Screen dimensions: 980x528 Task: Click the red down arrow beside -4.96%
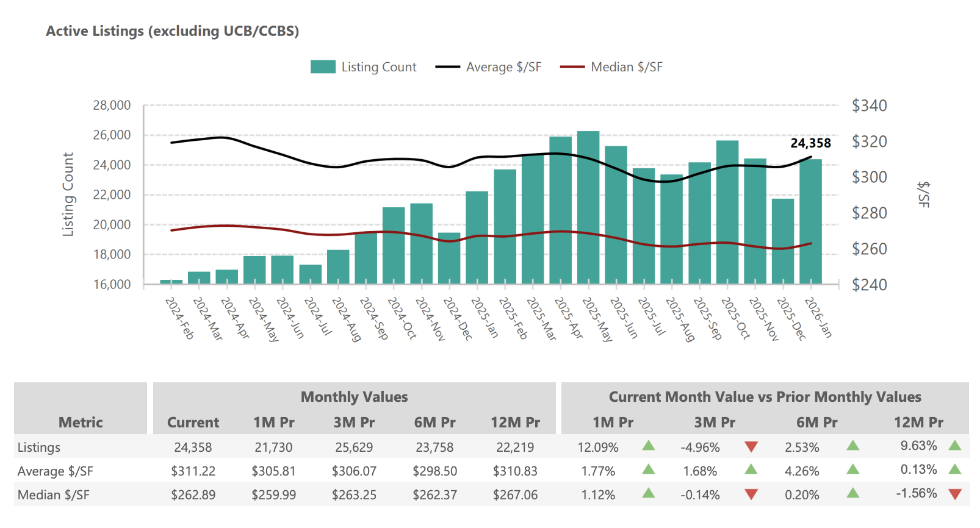pyautogui.click(x=751, y=447)
